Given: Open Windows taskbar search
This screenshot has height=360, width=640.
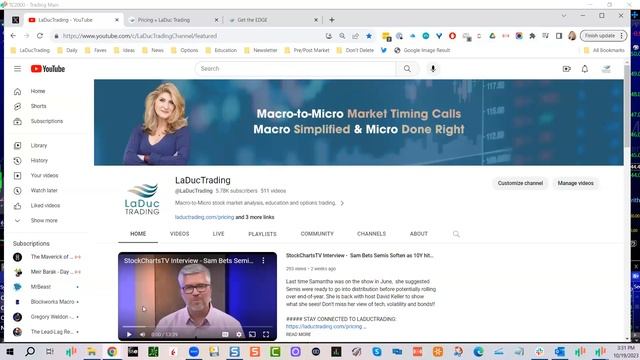Looking at the screenshot, I should tap(30, 351).
